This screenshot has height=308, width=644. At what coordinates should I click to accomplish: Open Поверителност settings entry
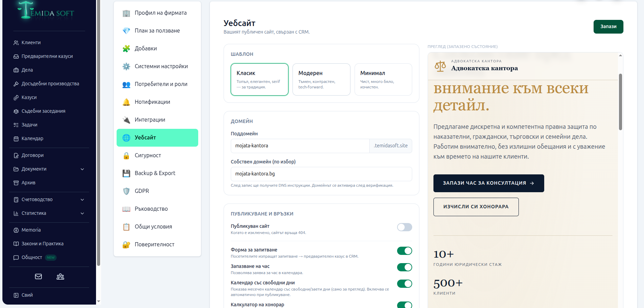[x=157, y=245]
